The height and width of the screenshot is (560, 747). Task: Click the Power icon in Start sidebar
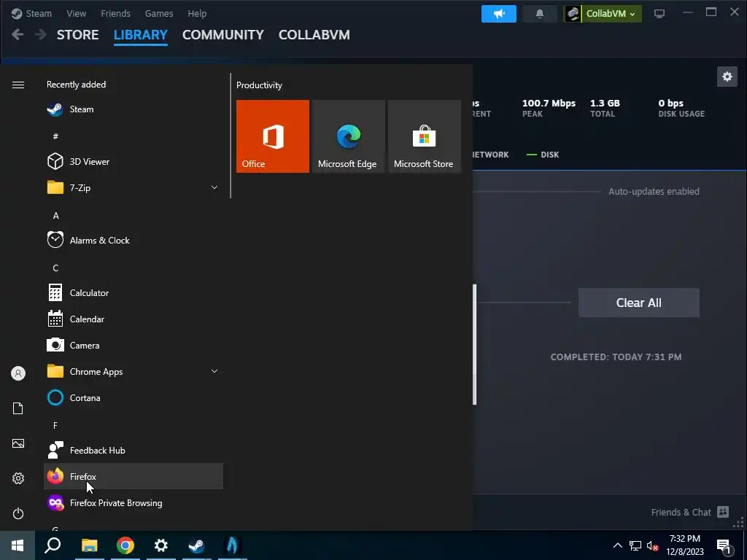[x=18, y=513]
